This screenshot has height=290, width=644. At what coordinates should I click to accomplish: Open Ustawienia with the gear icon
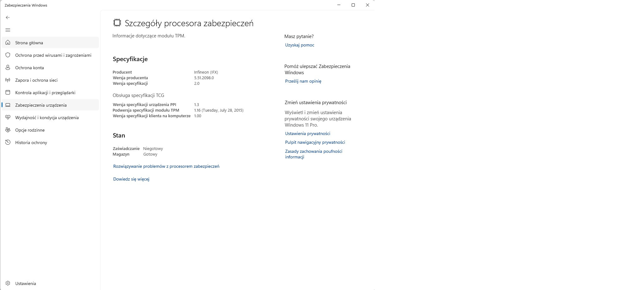point(25,283)
